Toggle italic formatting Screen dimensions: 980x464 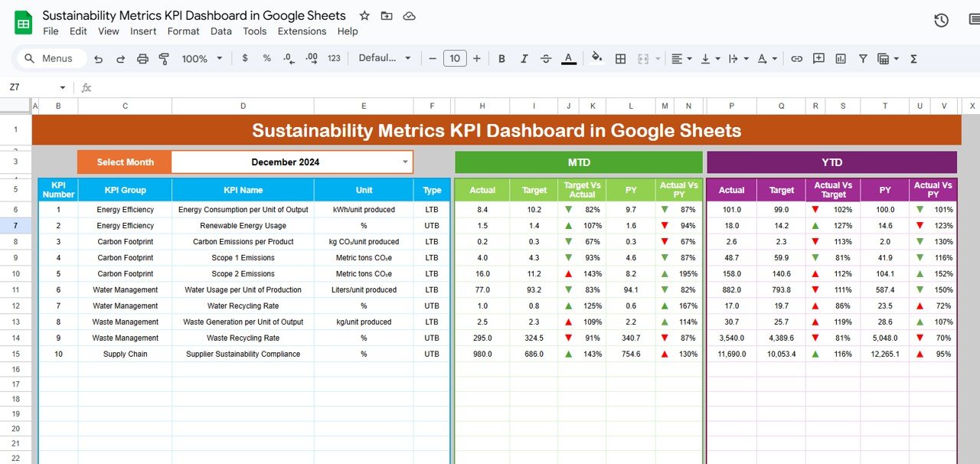523,58
